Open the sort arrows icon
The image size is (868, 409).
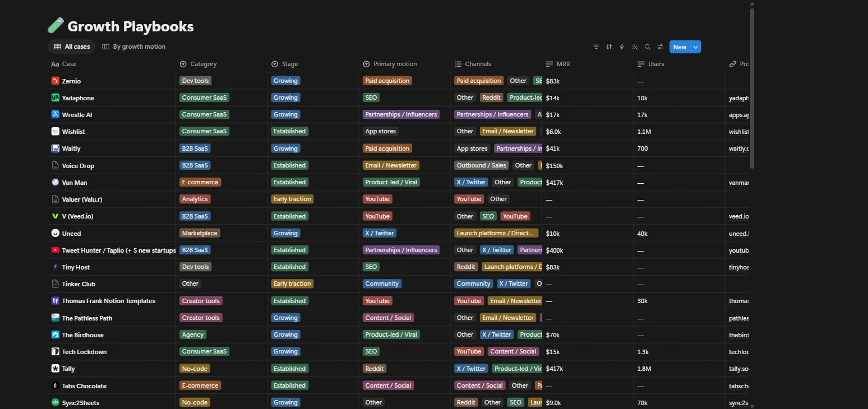coord(609,47)
